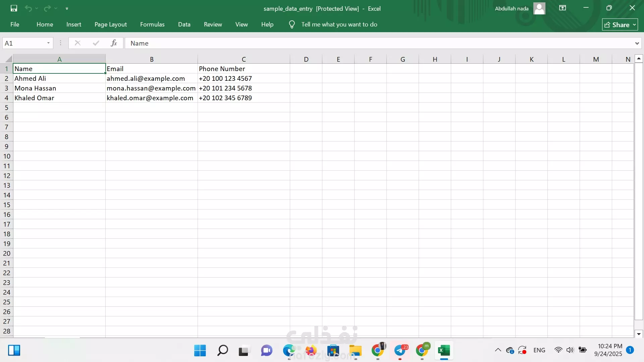Click vertical scrollbar down arrow

click(639, 334)
